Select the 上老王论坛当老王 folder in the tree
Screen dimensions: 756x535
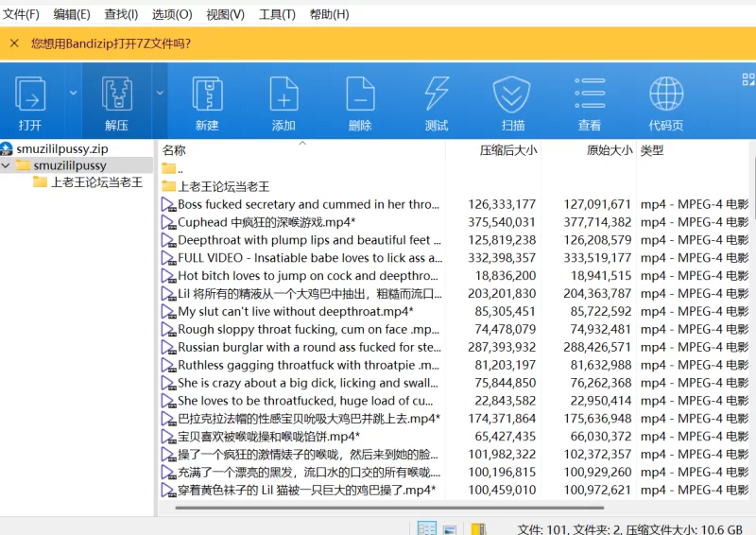pyautogui.click(x=95, y=182)
